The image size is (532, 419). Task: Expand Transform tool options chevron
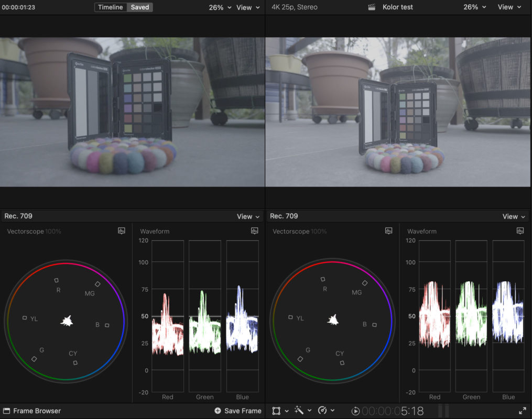287,411
